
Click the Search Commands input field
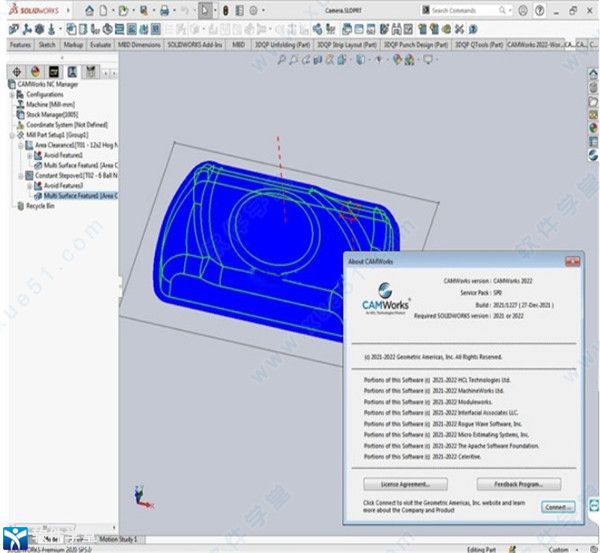click(x=467, y=10)
